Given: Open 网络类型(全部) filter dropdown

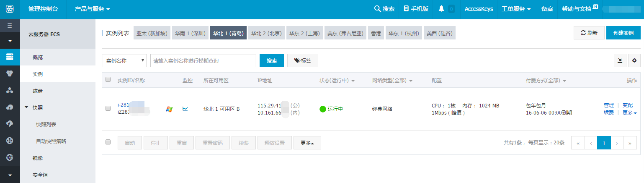Looking at the screenshot, I should (x=392, y=81).
